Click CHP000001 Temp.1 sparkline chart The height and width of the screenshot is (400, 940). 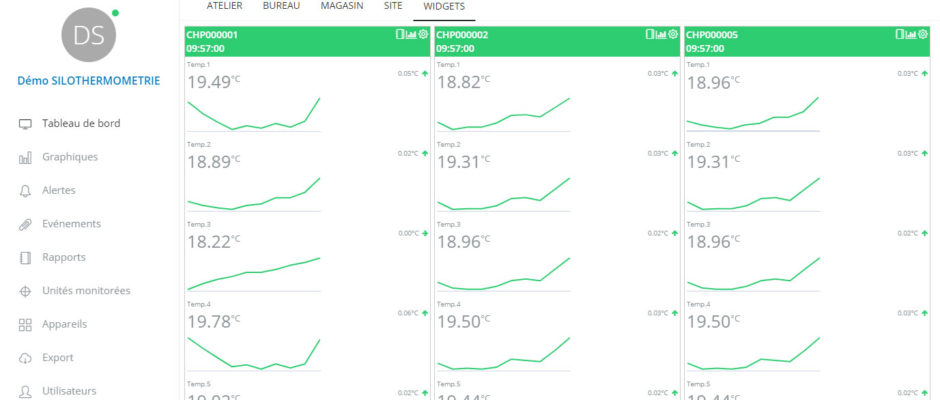254,114
